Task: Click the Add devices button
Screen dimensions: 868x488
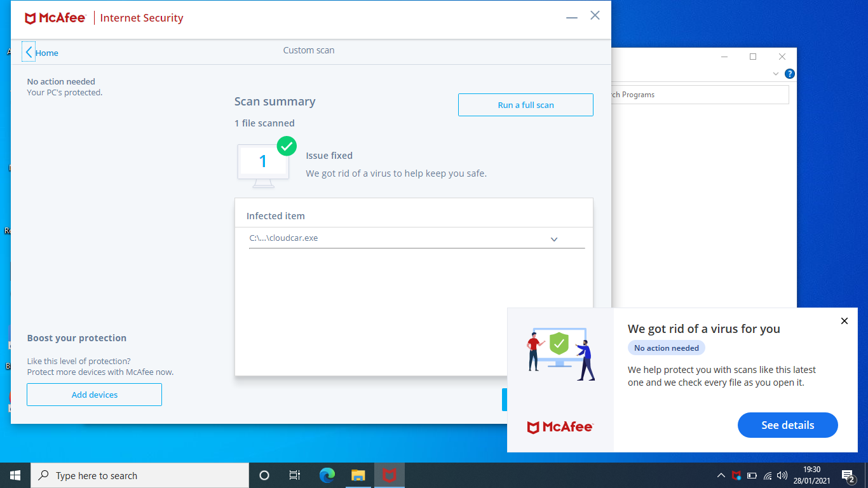Action: point(94,395)
